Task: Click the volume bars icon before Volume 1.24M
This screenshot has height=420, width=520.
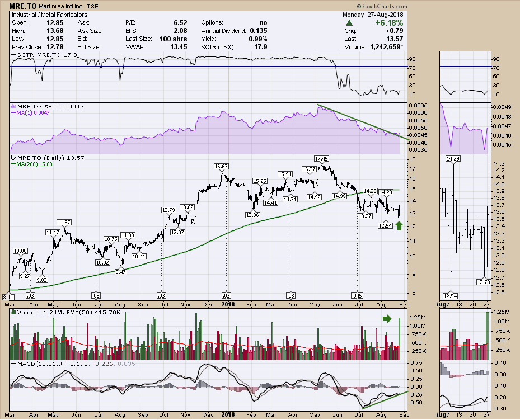Action: pos(13,312)
